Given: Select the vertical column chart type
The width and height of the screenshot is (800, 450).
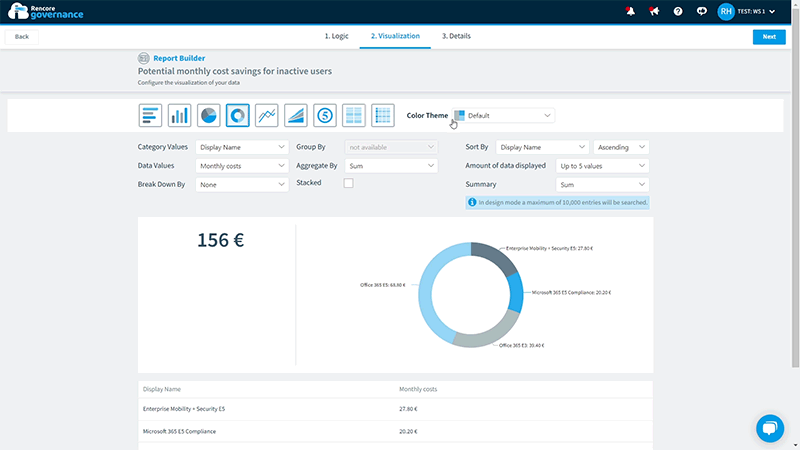Looking at the screenshot, I should coord(179,115).
